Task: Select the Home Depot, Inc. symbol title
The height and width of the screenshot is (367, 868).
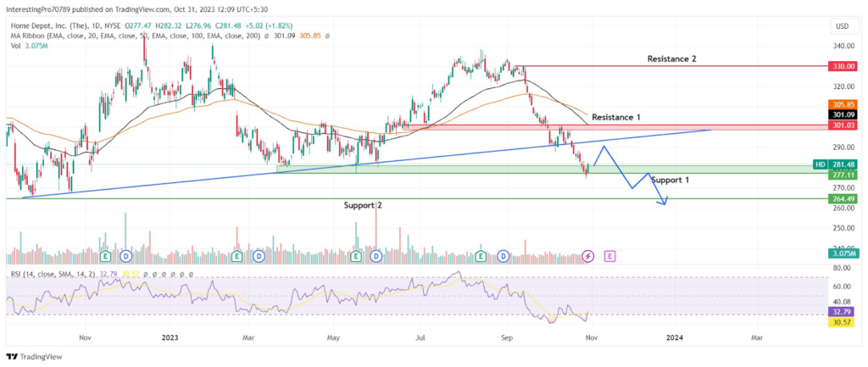Action: pyautogui.click(x=65, y=26)
